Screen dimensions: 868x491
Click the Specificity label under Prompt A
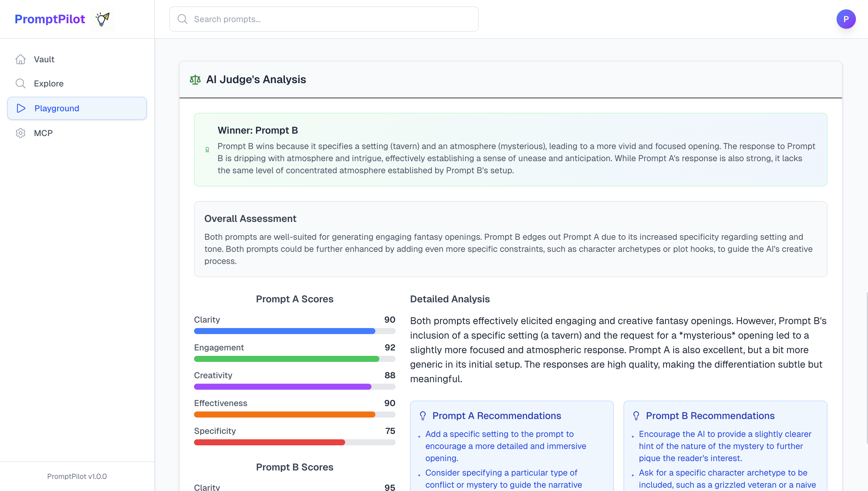(215, 431)
